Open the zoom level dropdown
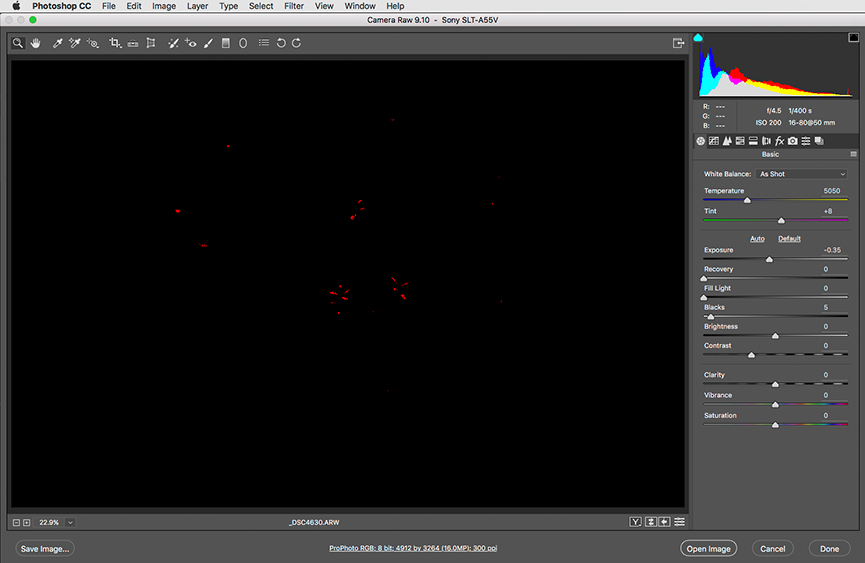 (x=71, y=522)
